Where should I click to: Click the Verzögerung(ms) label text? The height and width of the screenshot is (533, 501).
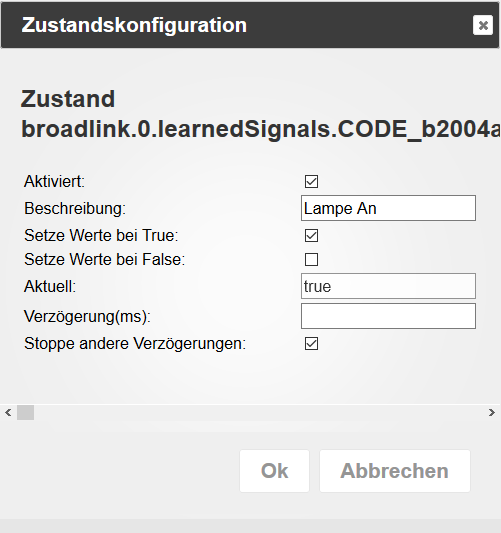[x=87, y=316]
